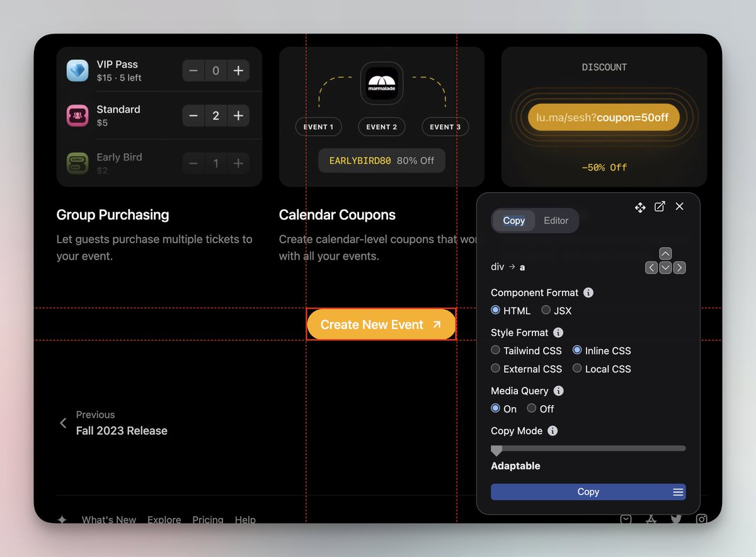756x557 pixels.
Task: Increase Standard ticket quantity with plus
Action: coord(238,115)
